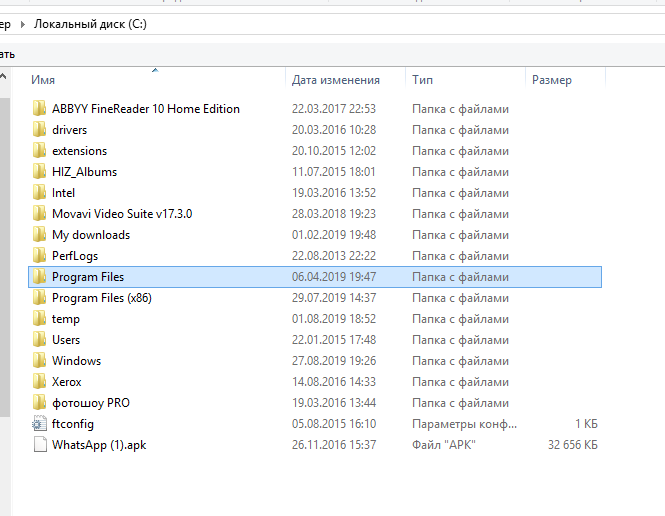Select the Program Files folder name
Image resolution: width=665 pixels, height=516 pixels.
click(x=88, y=276)
